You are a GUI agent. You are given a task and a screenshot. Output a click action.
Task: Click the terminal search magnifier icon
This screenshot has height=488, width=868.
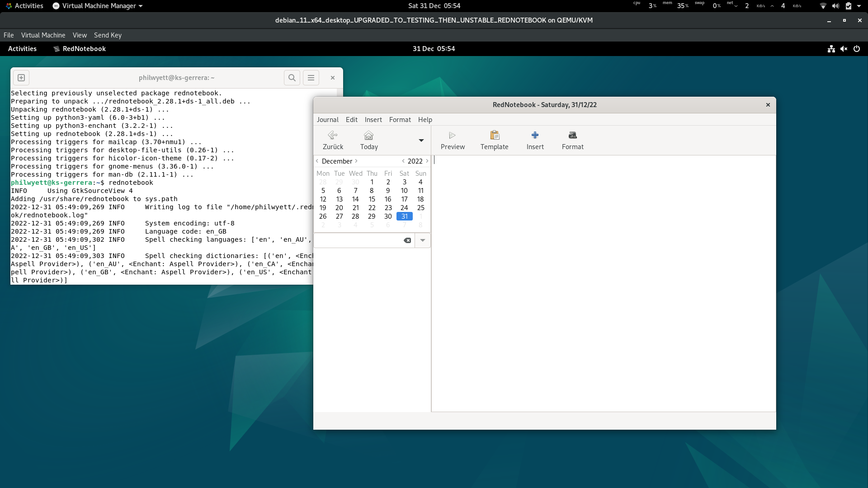(x=292, y=78)
